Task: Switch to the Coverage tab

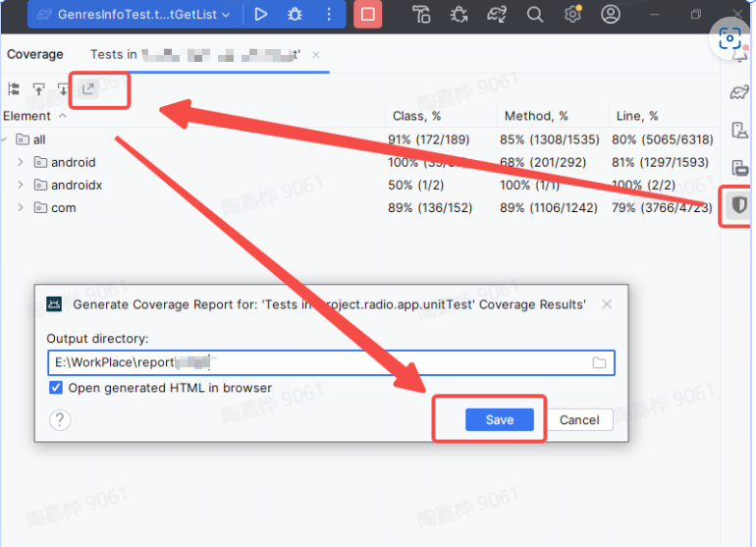Action: click(x=34, y=55)
